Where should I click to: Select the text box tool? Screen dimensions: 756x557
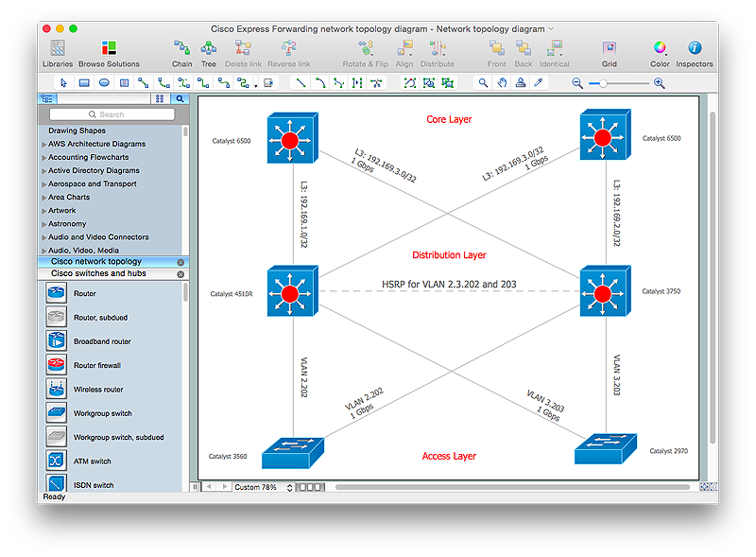click(124, 83)
